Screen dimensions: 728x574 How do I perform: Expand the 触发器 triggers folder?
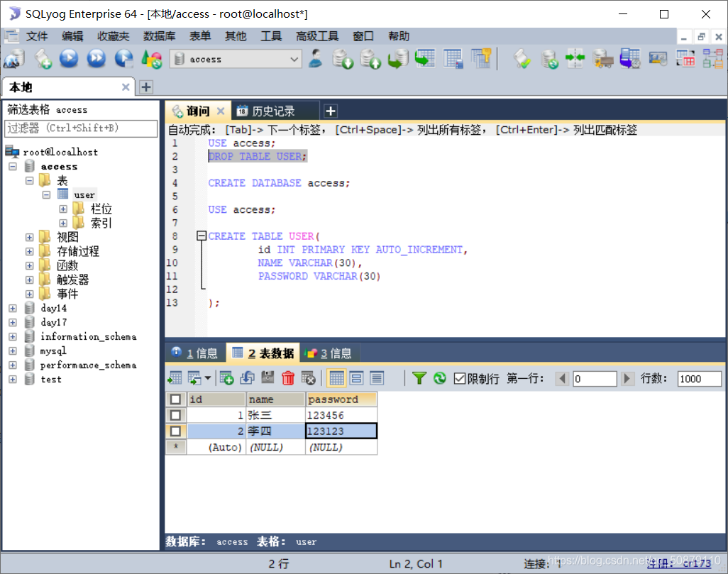[30, 280]
